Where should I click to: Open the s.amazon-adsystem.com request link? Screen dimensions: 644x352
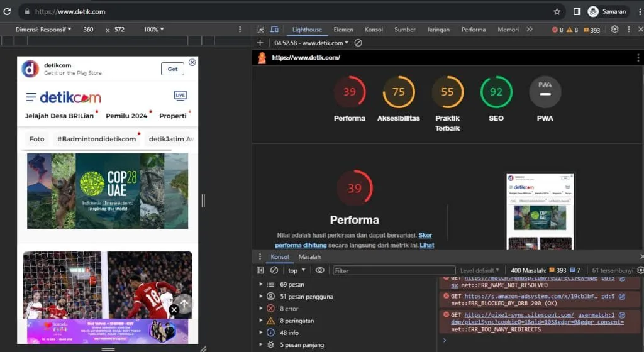click(x=531, y=296)
